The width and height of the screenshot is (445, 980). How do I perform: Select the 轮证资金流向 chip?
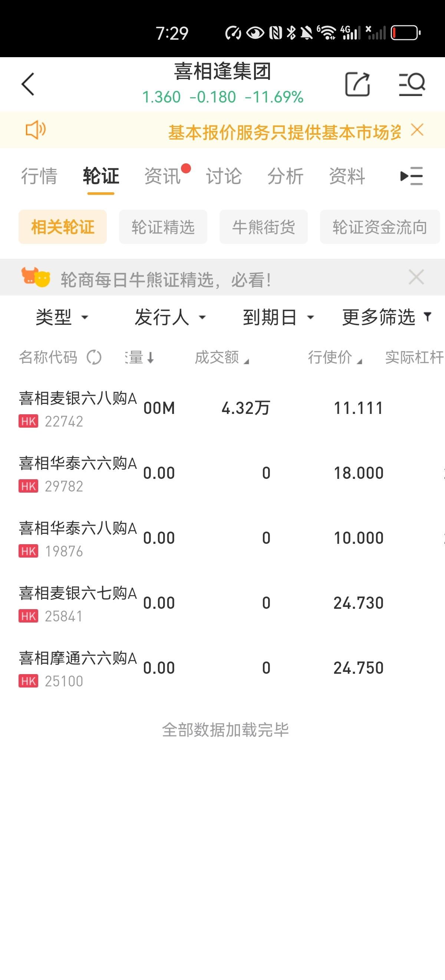[380, 227]
